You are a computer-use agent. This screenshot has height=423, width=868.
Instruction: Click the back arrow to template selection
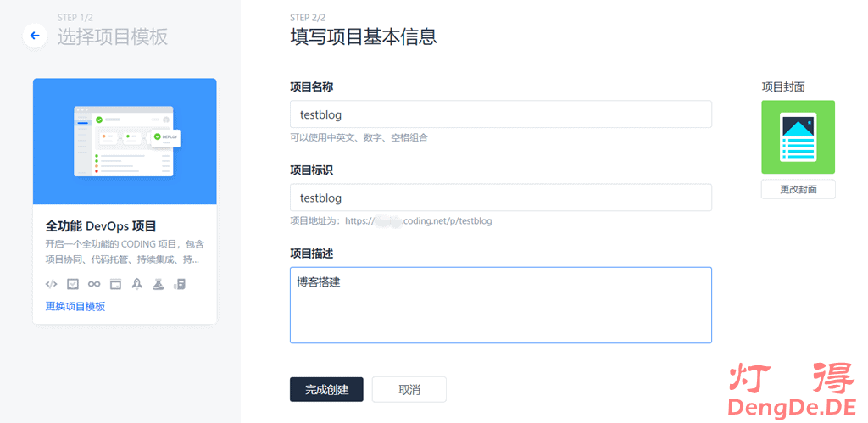tap(35, 36)
